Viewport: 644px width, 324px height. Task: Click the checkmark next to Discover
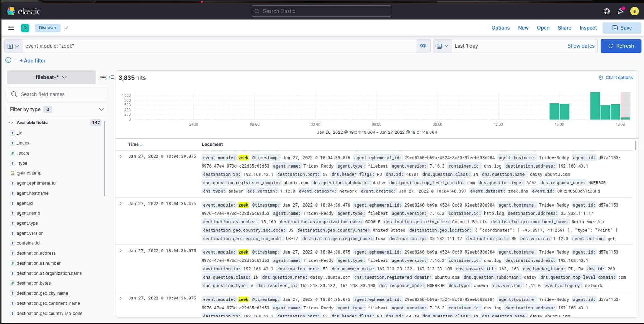(x=66, y=28)
